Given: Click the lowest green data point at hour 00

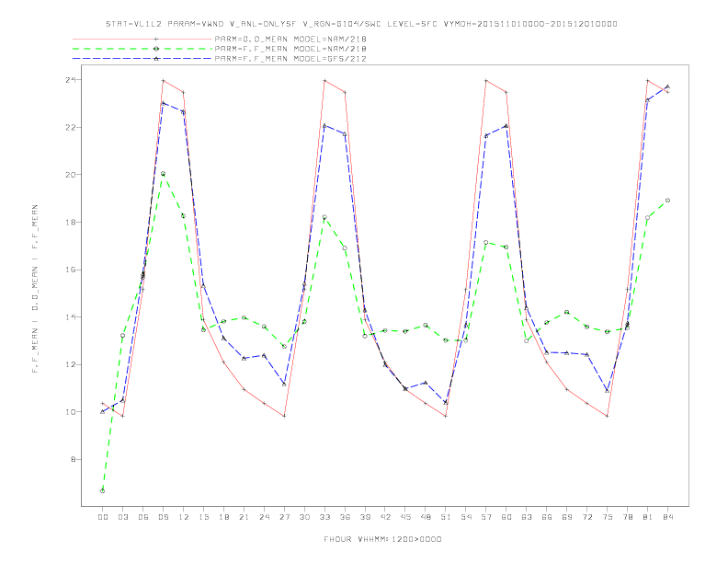Looking at the screenshot, I should tap(103, 491).
